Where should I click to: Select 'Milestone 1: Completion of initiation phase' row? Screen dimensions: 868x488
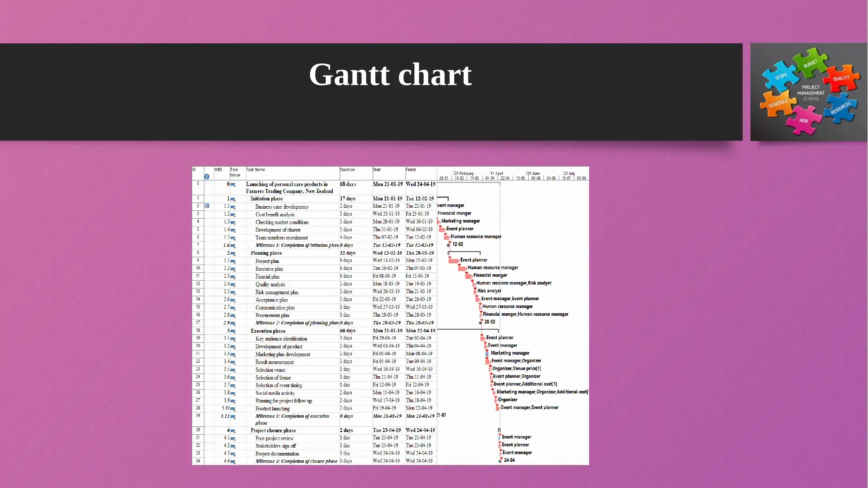click(x=297, y=246)
